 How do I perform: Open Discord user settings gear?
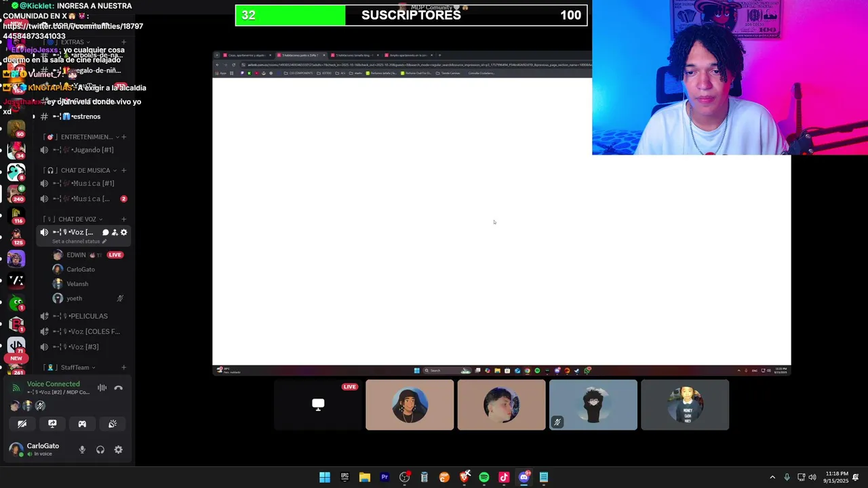click(x=119, y=449)
